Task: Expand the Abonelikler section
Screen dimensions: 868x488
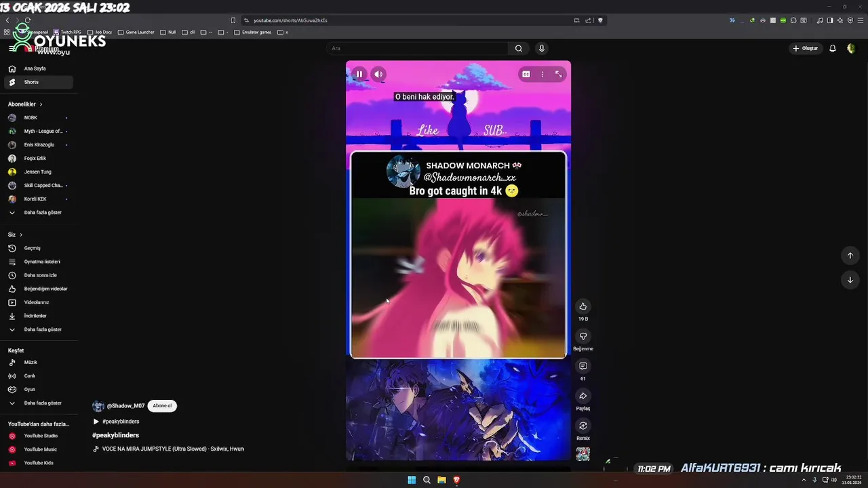Action: [26, 104]
